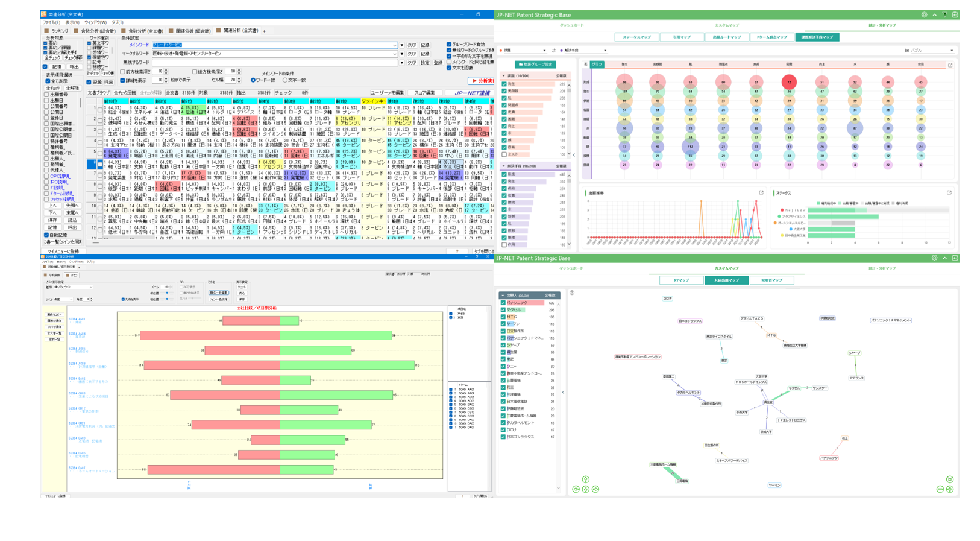Switch to 発明者マップ tab
Viewport: 980px width, 541px height.
771,280
